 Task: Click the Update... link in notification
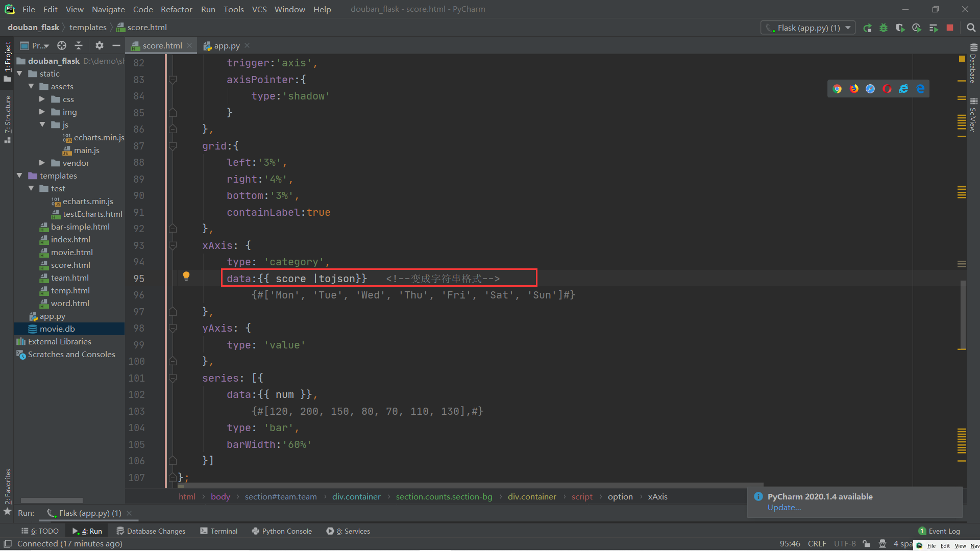point(784,508)
